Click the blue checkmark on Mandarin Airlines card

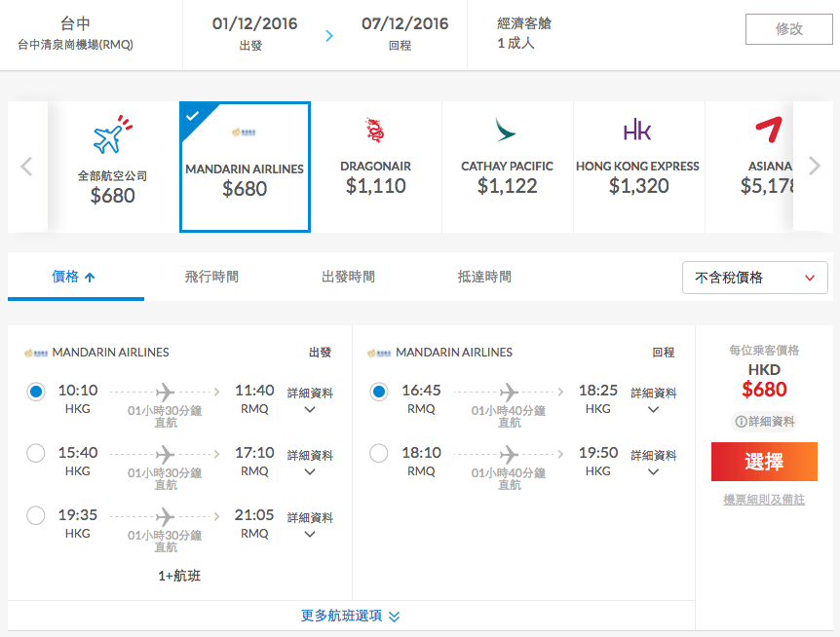tap(193, 116)
